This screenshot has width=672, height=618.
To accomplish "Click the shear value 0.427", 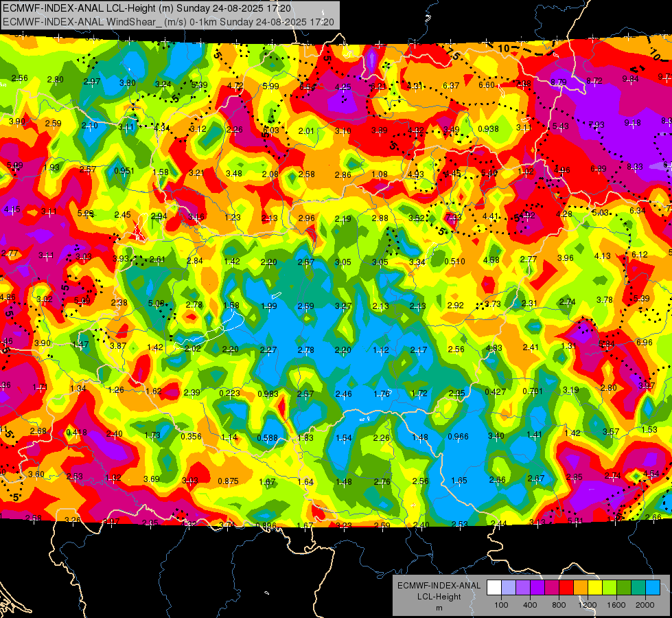I will point(495,391).
